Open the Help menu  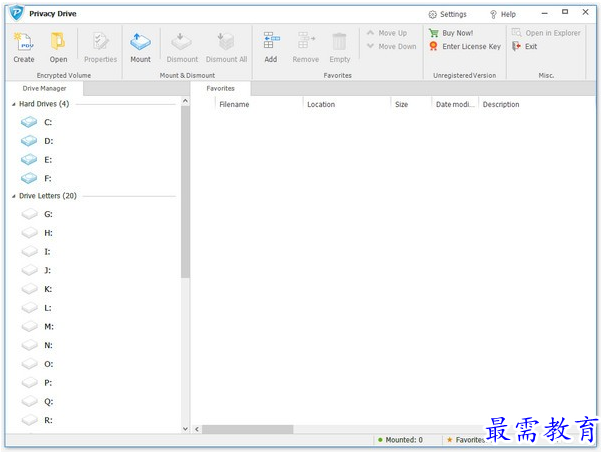[502, 14]
